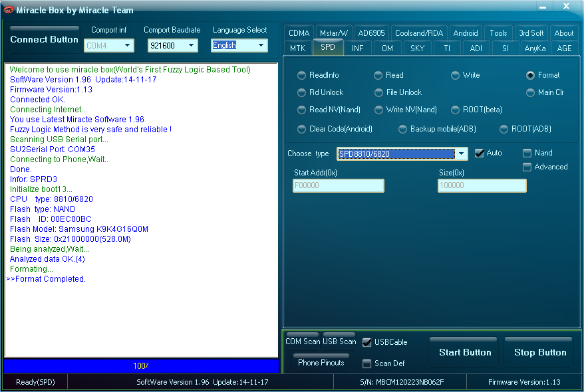The height and width of the screenshot is (392, 584).
Task: Click 'Flash ID: 00EC00BC' log line
Action: point(51,219)
